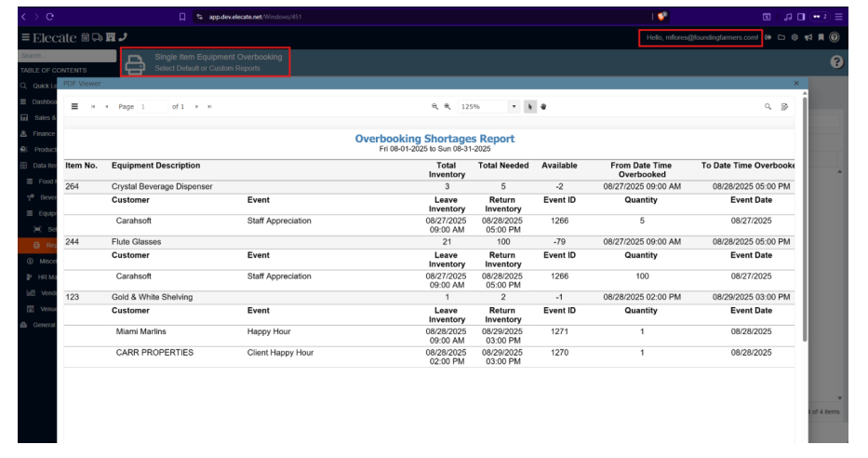Open the 125% zoom level dropdown
Image resolution: width=868 pixels, height=458 pixels.
pyautogui.click(x=514, y=106)
